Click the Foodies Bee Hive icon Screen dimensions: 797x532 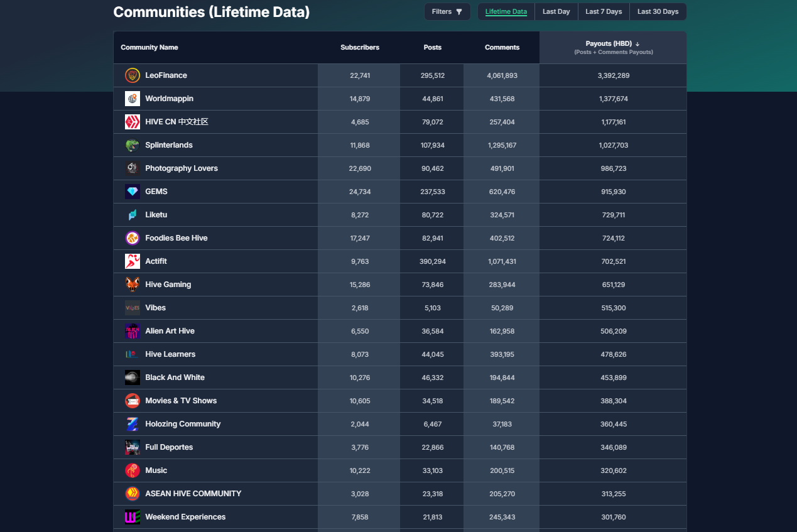point(133,238)
